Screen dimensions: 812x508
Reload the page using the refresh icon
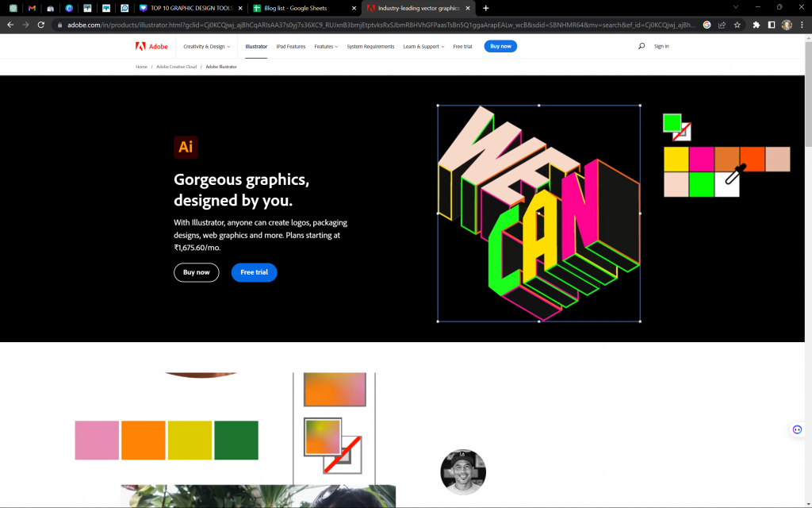pyautogui.click(x=41, y=25)
